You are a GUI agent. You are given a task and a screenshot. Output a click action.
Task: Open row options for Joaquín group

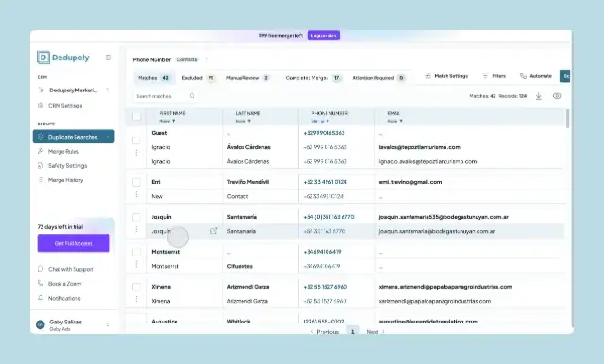coord(136,229)
